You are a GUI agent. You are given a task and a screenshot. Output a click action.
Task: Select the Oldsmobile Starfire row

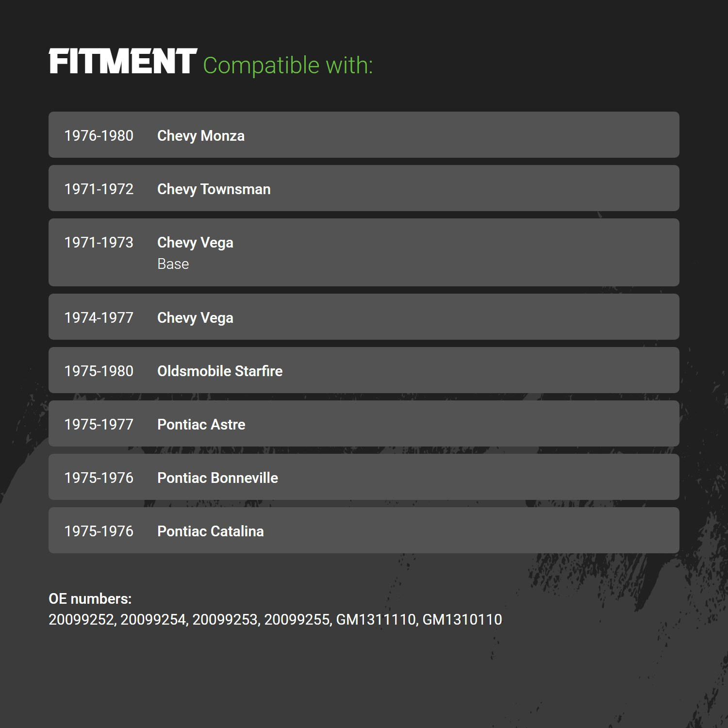pyautogui.click(x=364, y=370)
